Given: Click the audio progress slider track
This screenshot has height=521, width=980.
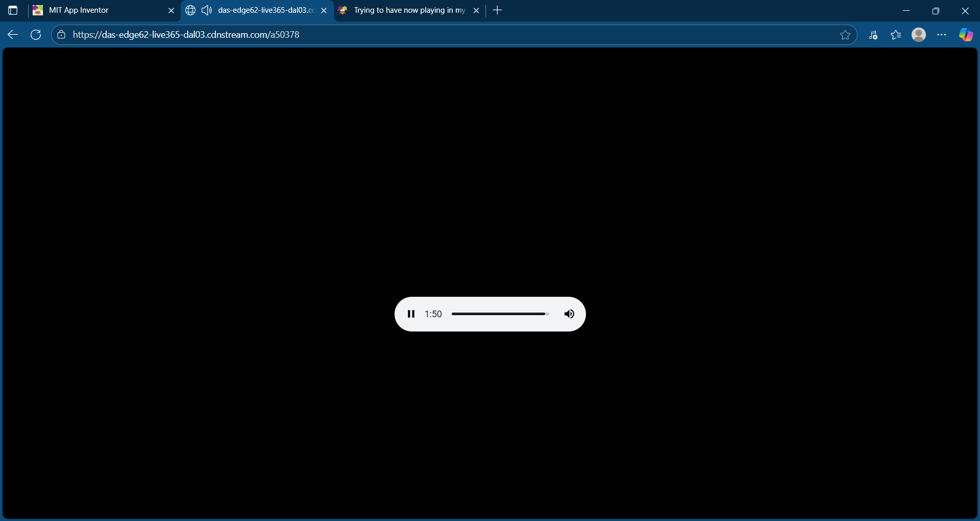Looking at the screenshot, I should click(500, 314).
